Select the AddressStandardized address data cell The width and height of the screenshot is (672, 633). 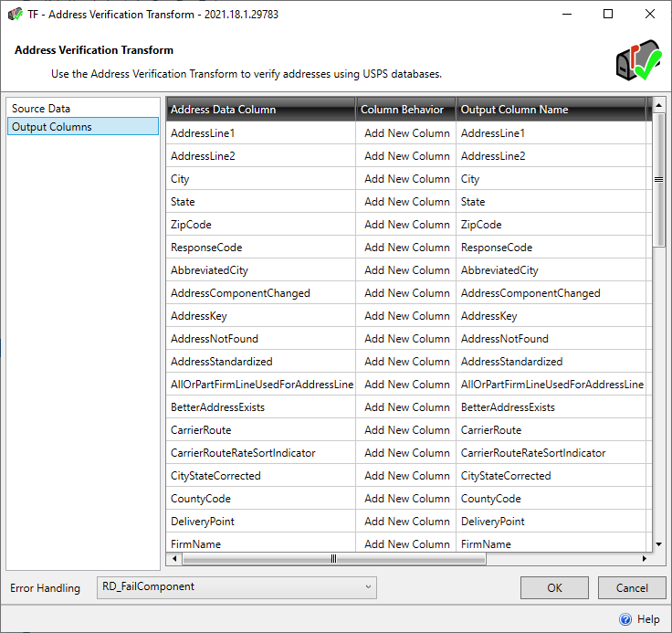[x=260, y=361]
